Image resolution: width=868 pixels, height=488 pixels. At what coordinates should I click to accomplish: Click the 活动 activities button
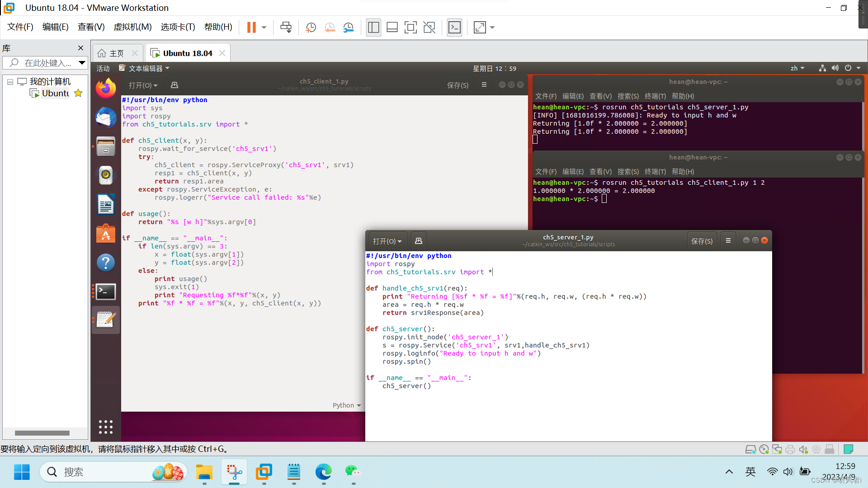click(x=103, y=68)
